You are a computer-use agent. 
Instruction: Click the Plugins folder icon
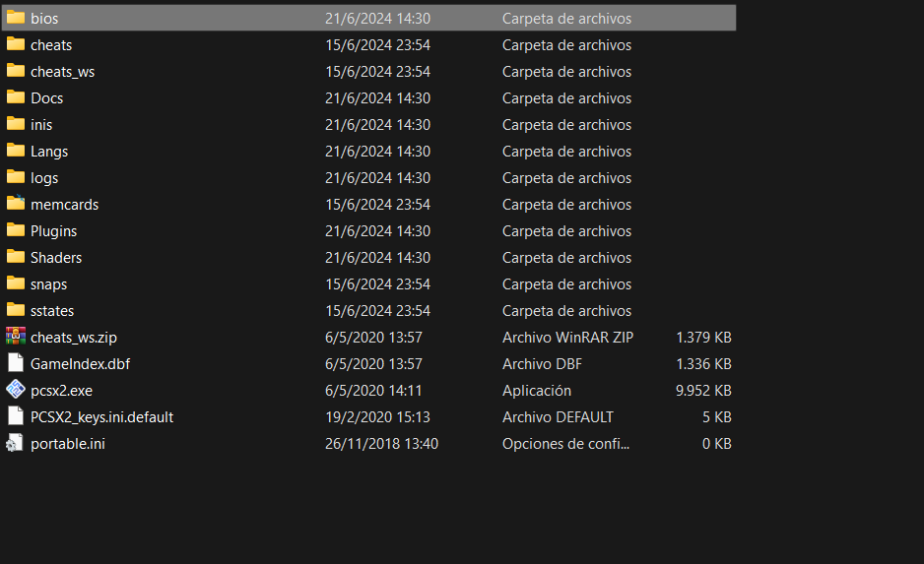(15, 230)
